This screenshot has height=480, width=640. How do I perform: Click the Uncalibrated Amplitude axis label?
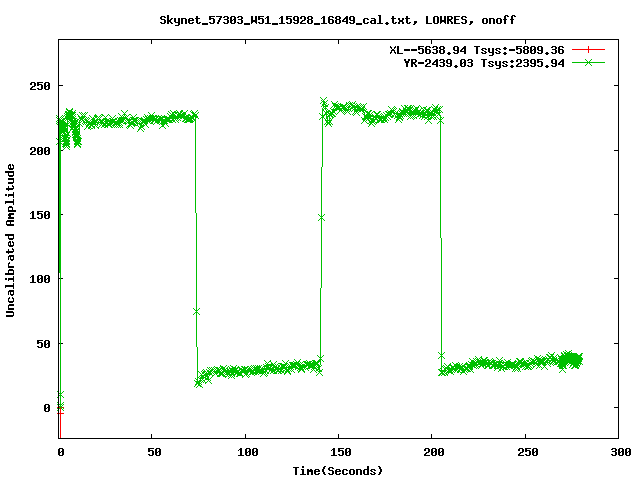(x=10, y=240)
